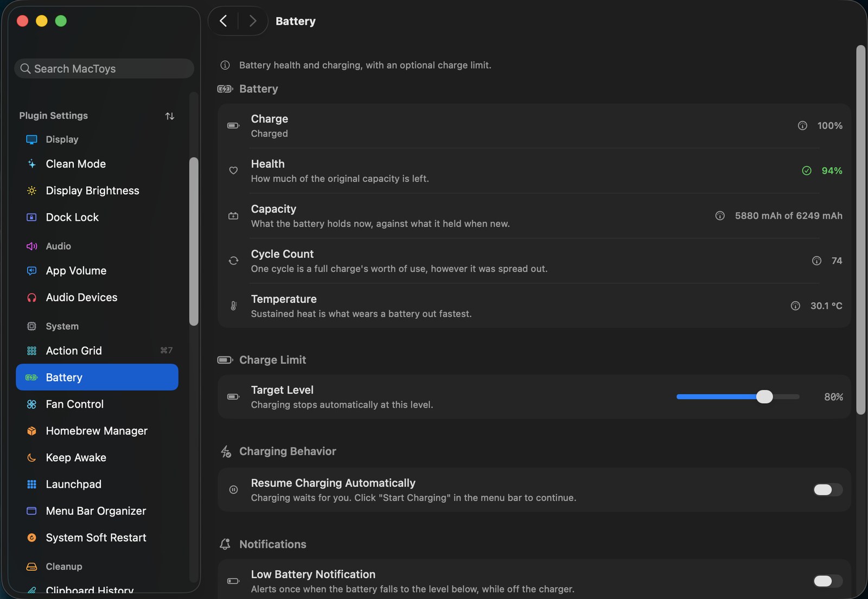This screenshot has height=599, width=868.
Task: Click the Charge Limit heading
Action: coord(272,360)
